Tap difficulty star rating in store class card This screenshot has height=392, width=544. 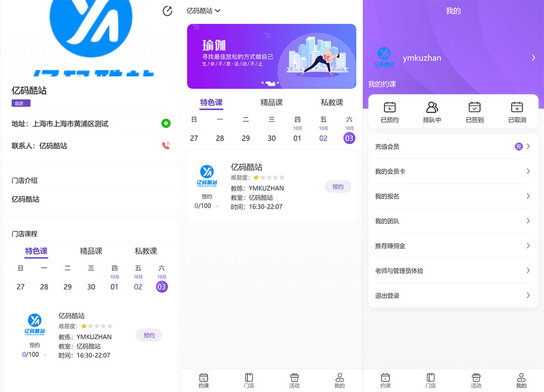coord(97,326)
